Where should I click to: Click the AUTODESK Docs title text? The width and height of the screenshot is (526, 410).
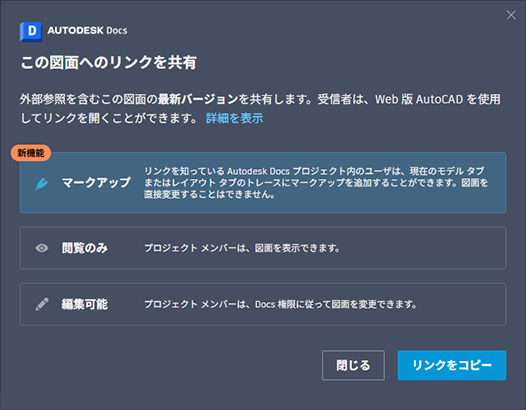point(87,31)
